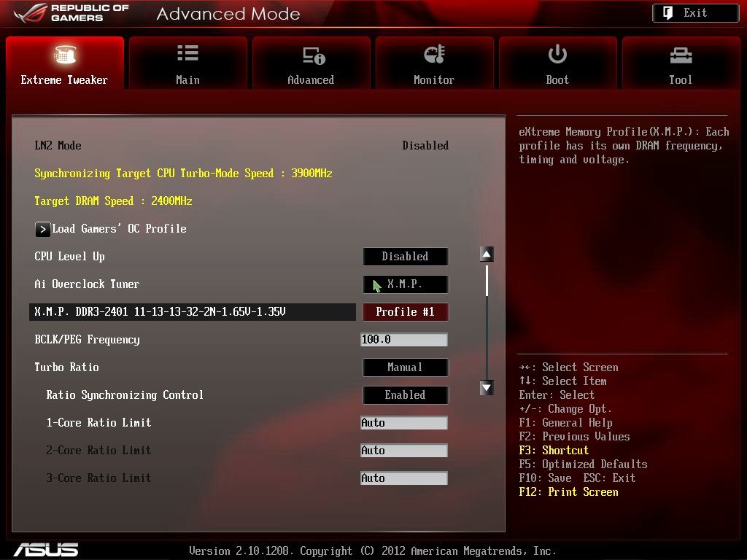Click the BCLK/PEG Frequency 100.0 field
747x560 pixels.
tap(404, 340)
